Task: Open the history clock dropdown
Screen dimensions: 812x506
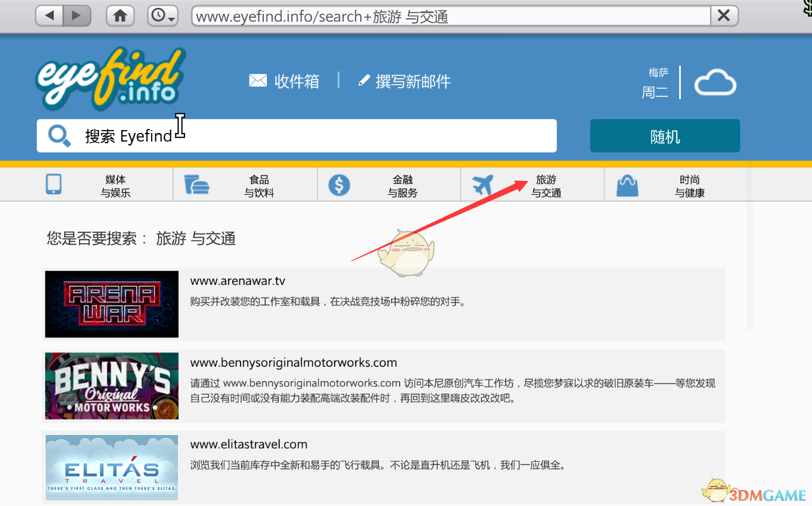Action: coord(163,15)
